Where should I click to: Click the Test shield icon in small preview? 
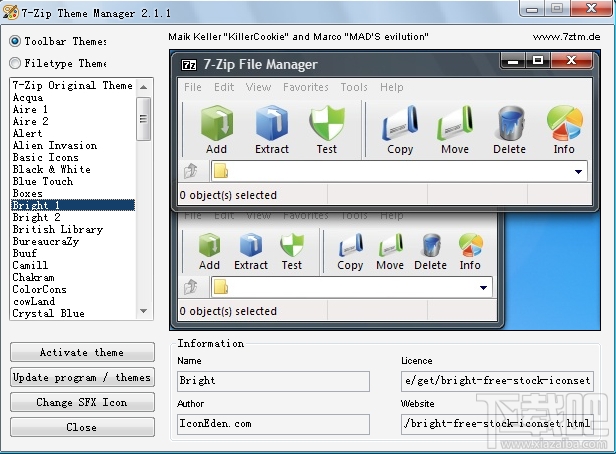(x=292, y=245)
